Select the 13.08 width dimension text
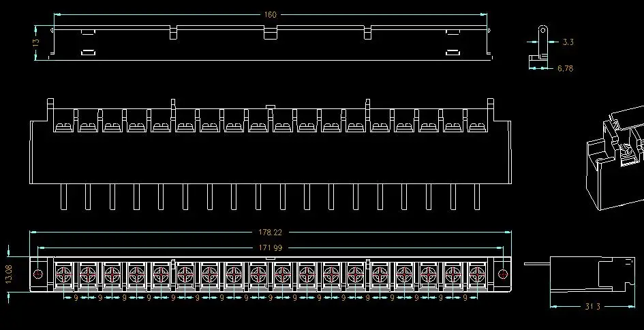644x330 pixels. [x=9, y=273]
